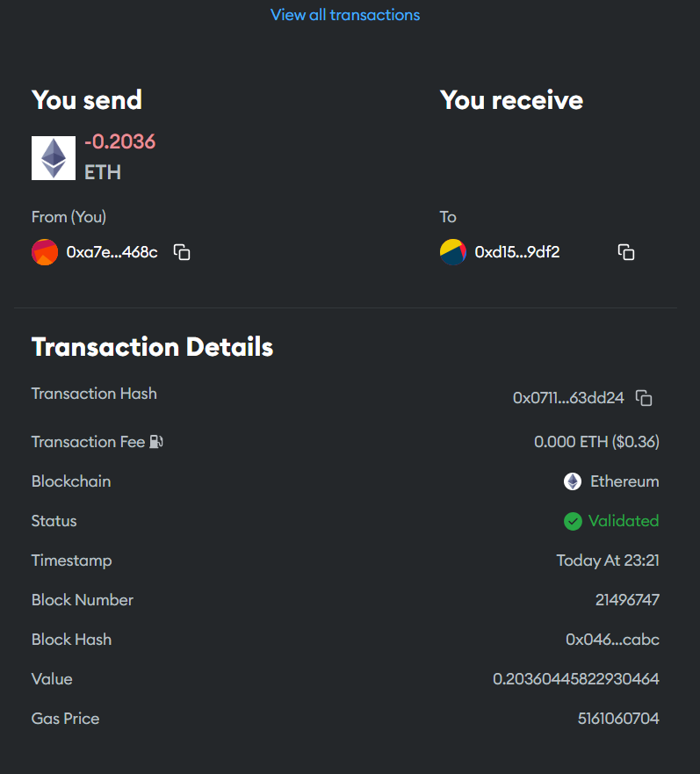Viewport: 700px width, 774px height.
Task: Click the green Validated checkmark icon
Action: (x=573, y=521)
